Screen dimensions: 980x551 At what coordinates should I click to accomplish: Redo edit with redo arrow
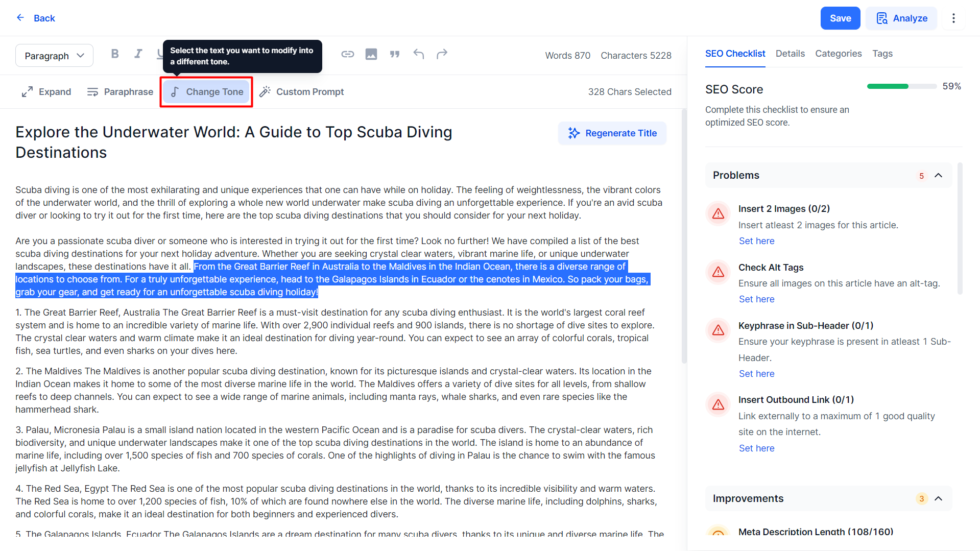click(442, 54)
